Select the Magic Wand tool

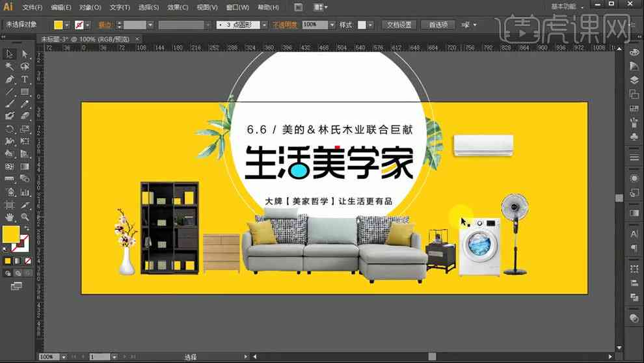[10, 66]
